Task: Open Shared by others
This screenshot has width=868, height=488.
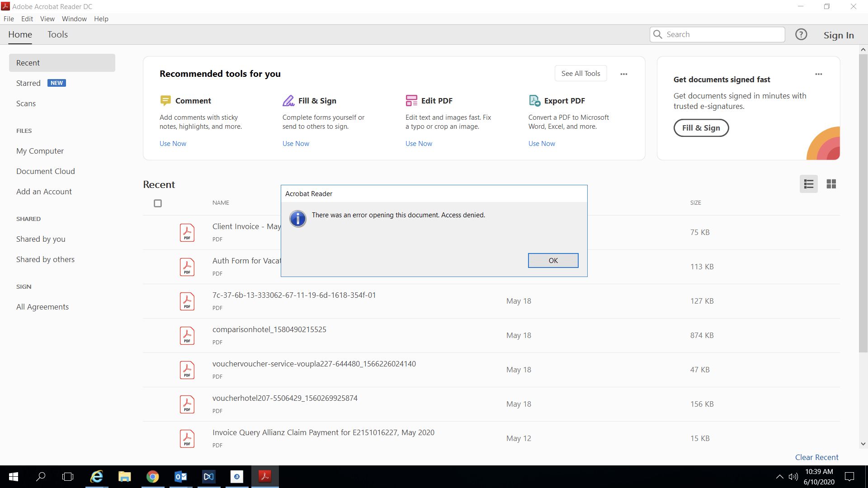Action: pyautogui.click(x=45, y=259)
